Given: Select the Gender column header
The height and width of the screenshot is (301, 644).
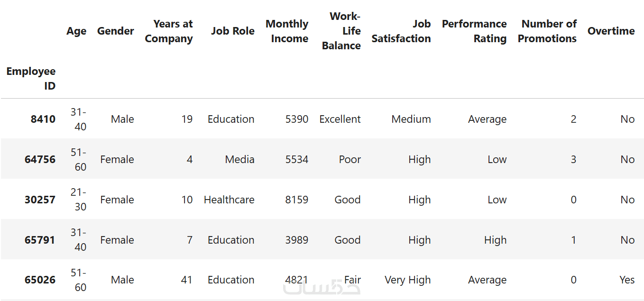Looking at the screenshot, I should click(116, 31).
